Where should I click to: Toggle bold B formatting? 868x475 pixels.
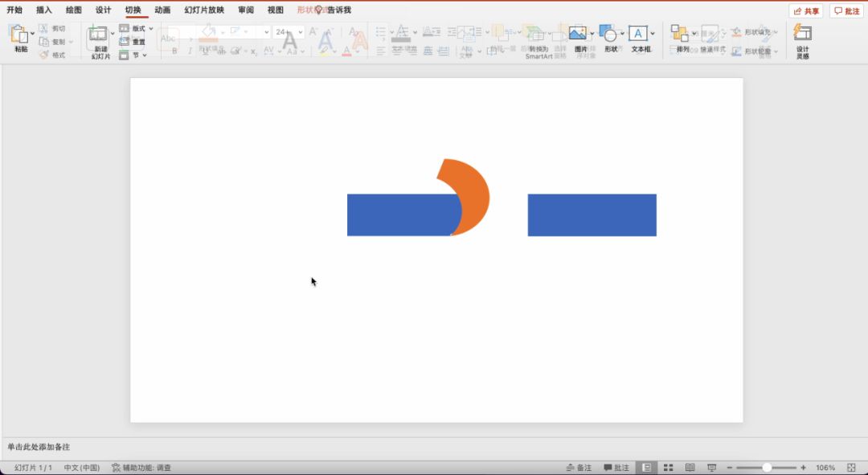tap(174, 51)
